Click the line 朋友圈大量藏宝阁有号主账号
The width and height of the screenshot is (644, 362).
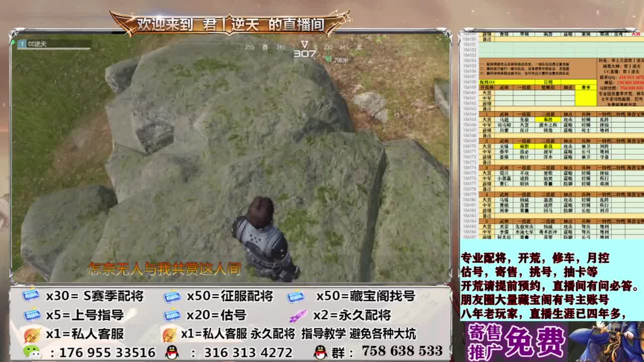(x=535, y=300)
